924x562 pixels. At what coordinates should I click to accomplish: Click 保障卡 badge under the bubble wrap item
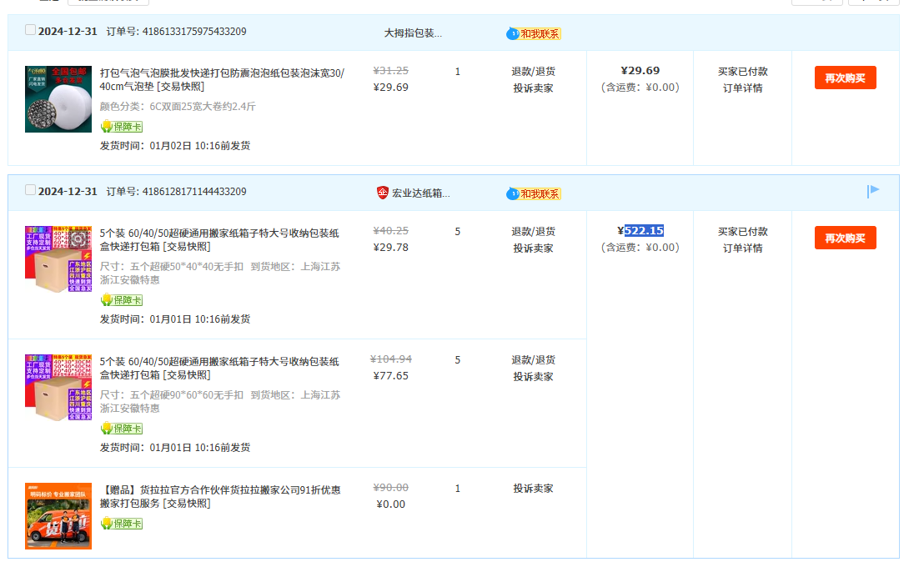click(122, 127)
